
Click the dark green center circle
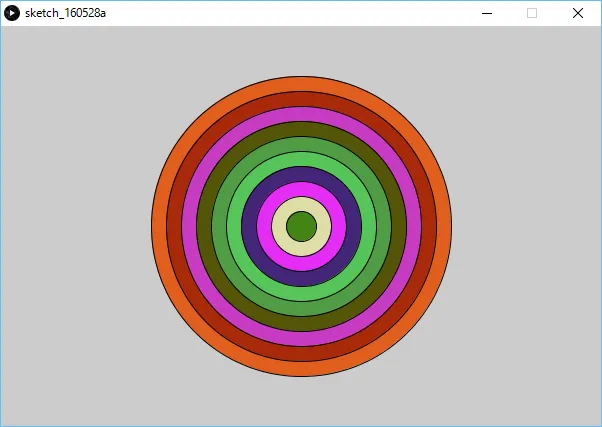301,226
